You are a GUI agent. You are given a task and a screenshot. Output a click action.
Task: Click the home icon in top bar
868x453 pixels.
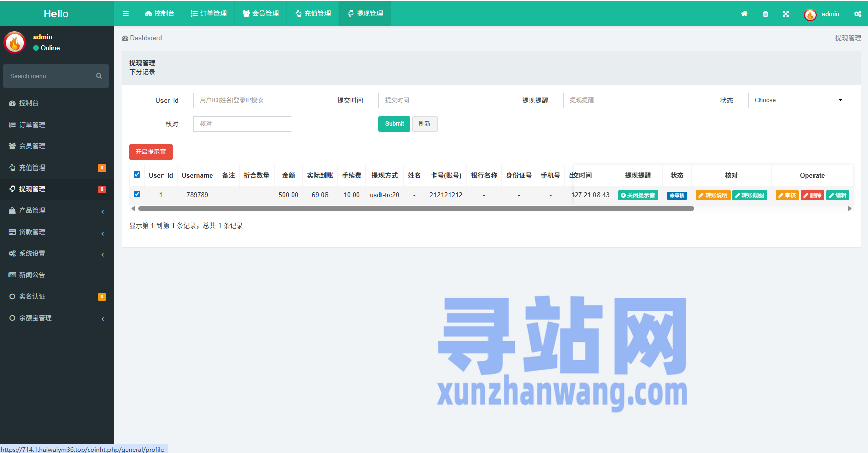(744, 14)
